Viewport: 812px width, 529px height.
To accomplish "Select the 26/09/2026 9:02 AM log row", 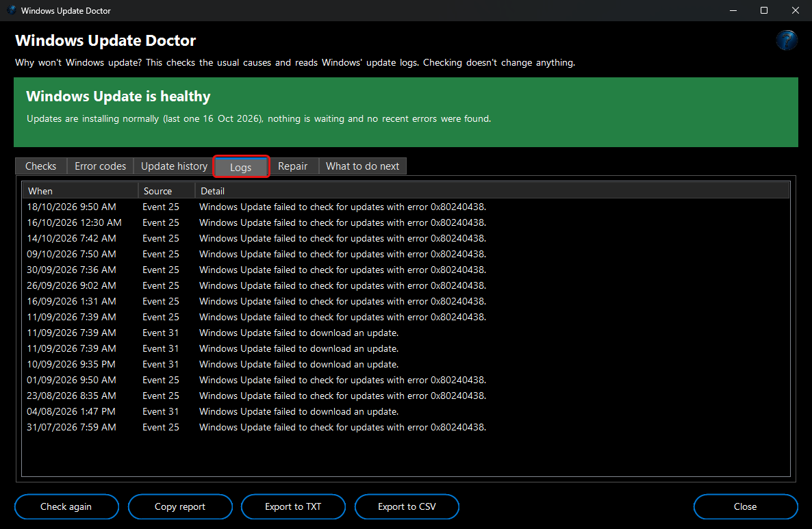I will coord(406,286).
